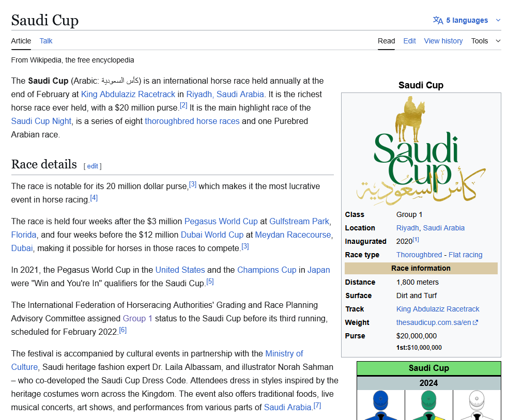Open the infobox Riyadh location link

tap(407, 228)
